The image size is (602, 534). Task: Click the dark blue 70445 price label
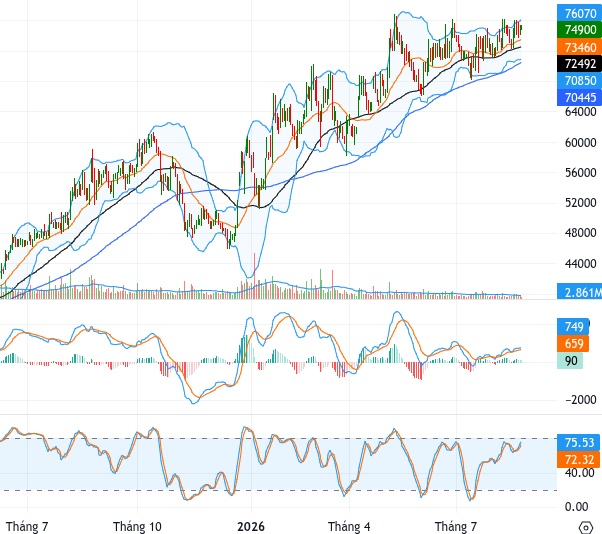[579, 97]
